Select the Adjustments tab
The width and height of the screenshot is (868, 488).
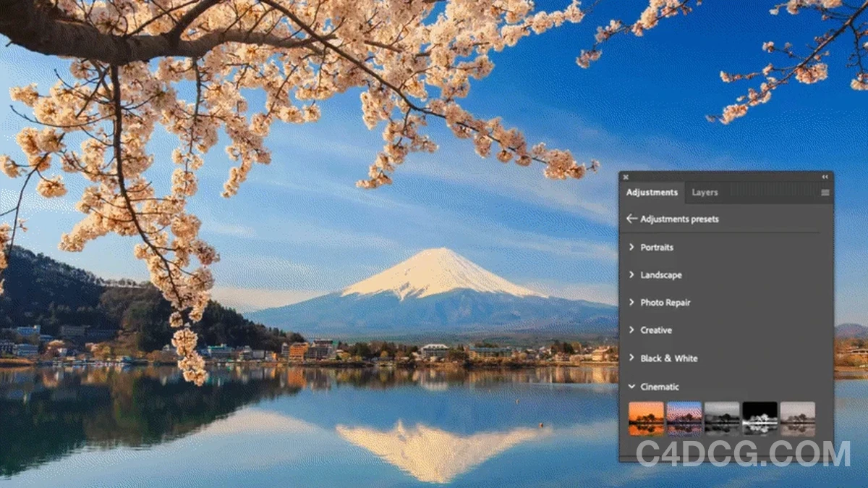coord(652,193)
